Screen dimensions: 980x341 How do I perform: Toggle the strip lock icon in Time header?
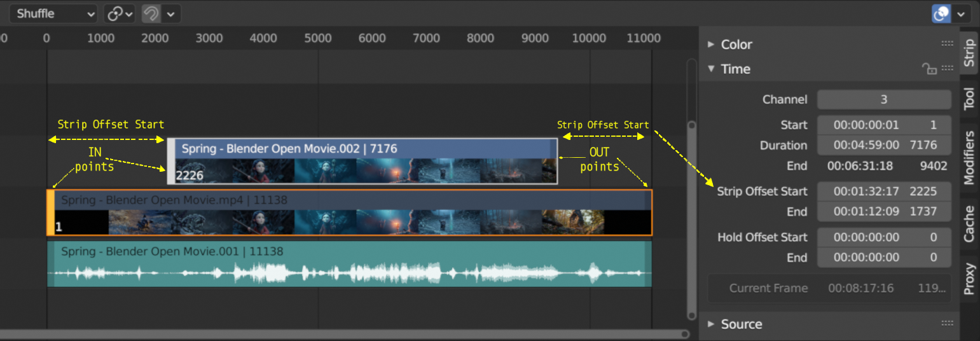(x=929, y=69)
